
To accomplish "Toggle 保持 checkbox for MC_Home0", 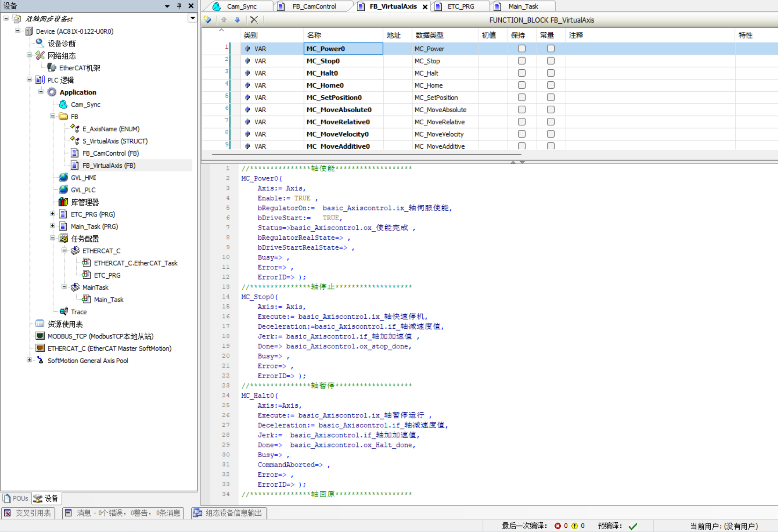I will [x=522, y=85].
